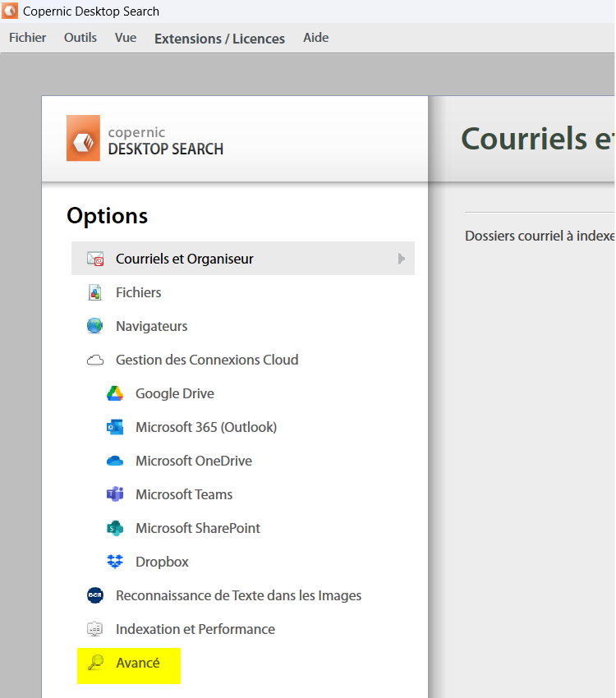Screen dimensions: 616x698
Task: Click the OCR text recognition icon
Action: [x=95, y=595]
